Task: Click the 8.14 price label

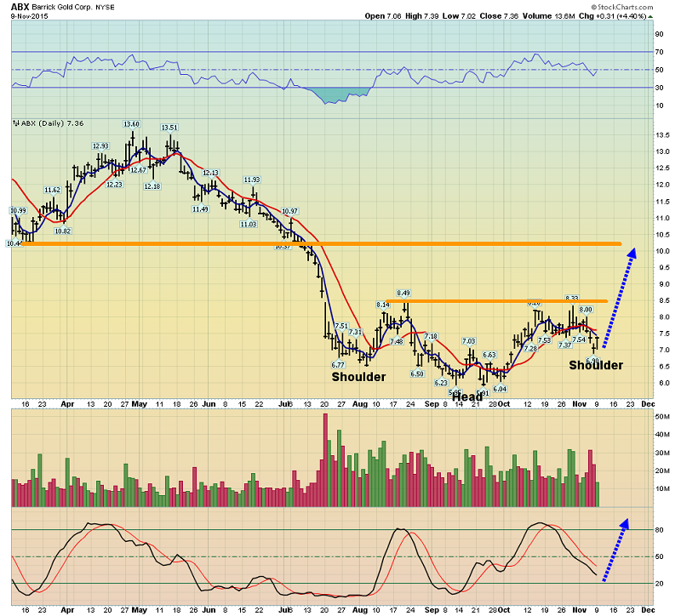Action: pos(383,305)
